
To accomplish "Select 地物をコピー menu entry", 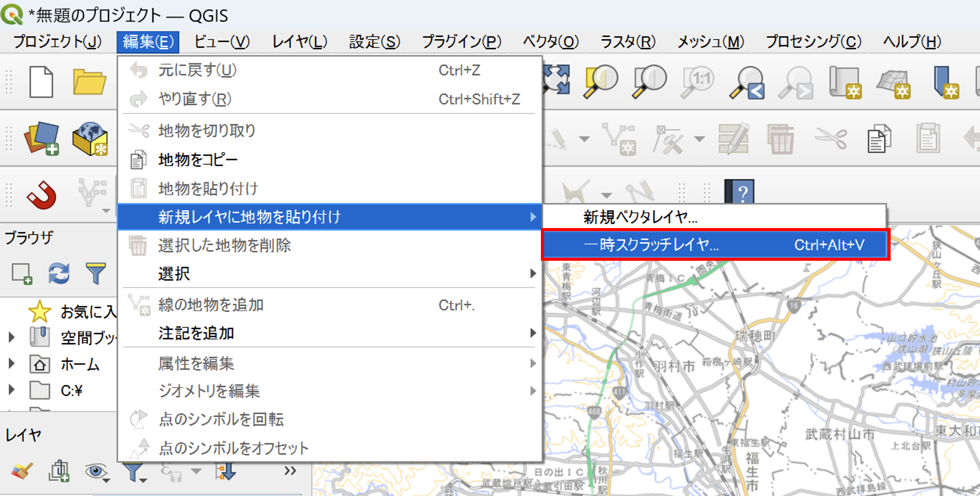I will pyautogui.click(x=329, y=160).
